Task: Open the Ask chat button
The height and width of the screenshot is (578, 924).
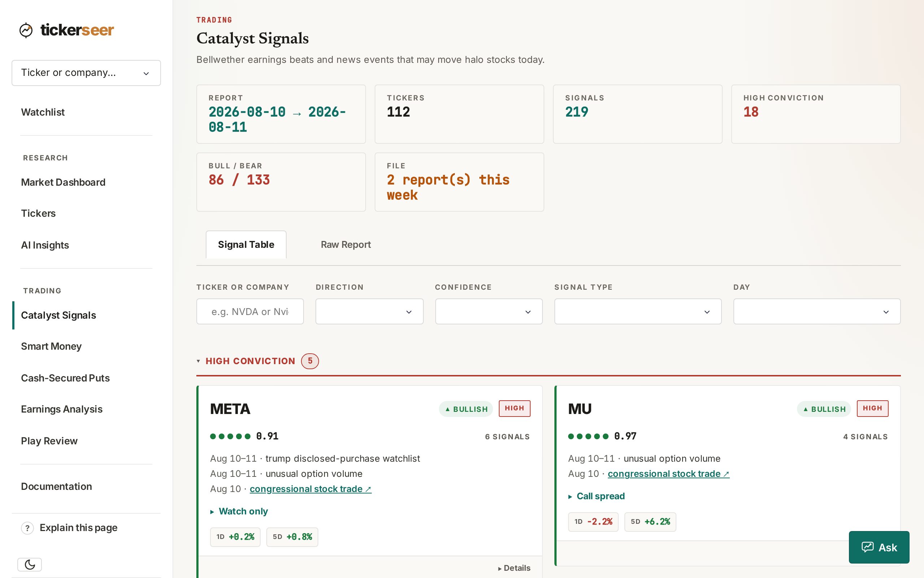Action: pyautogui.click(x=879, y=547)
